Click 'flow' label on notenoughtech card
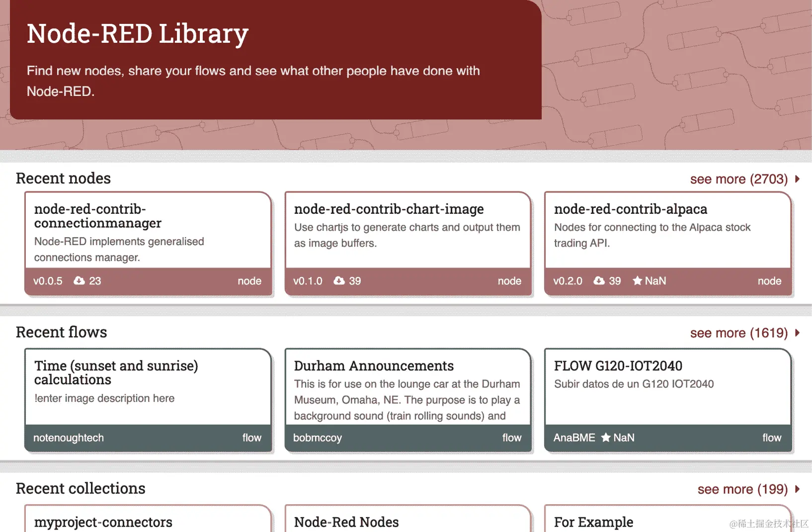Viewport: 812px width, 532px height. point(252,438)
